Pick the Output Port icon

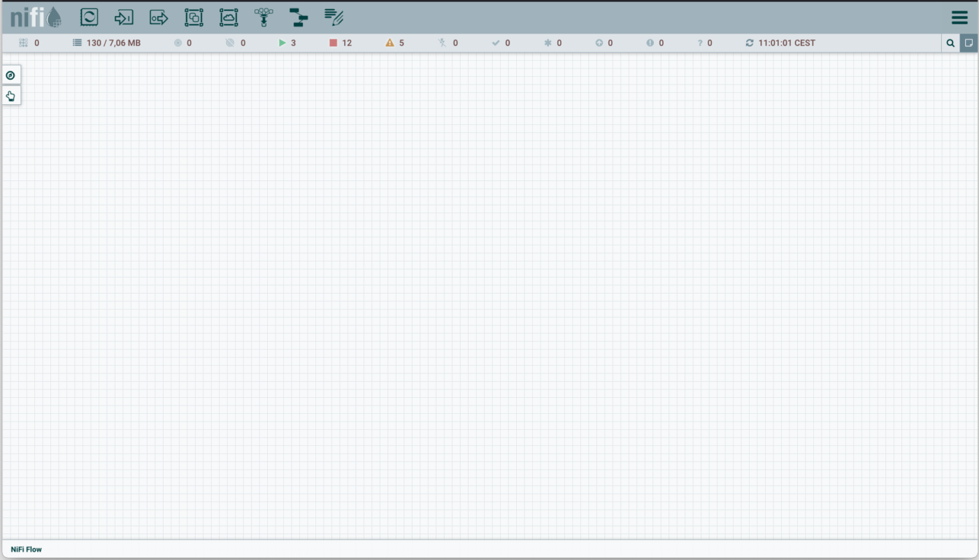point(159,17)
